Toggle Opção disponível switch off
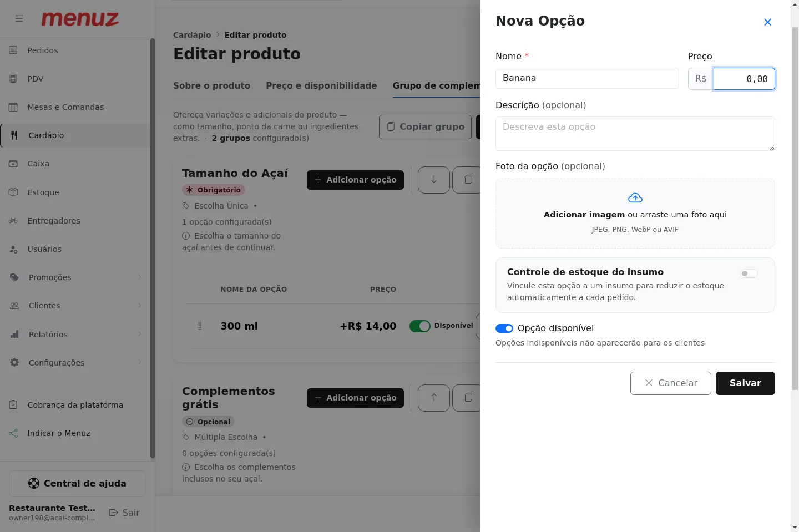Viewport: 799px width, 532px height. coord(504,328)
